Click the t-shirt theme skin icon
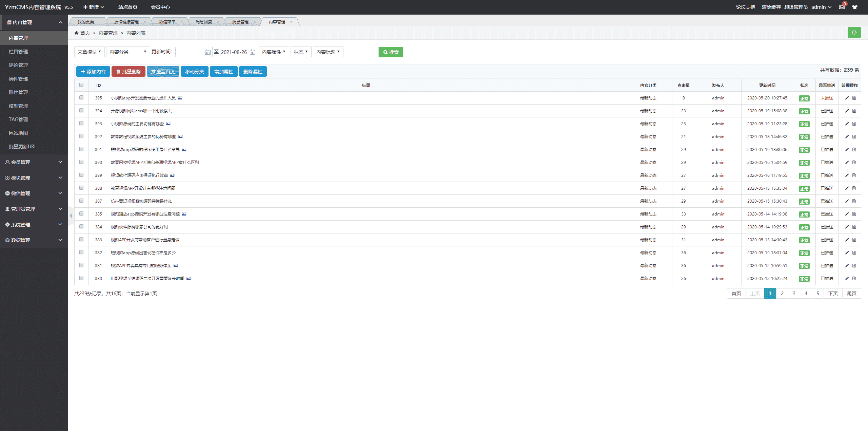This screenshot has height=431, width=868. coord(855,7)
